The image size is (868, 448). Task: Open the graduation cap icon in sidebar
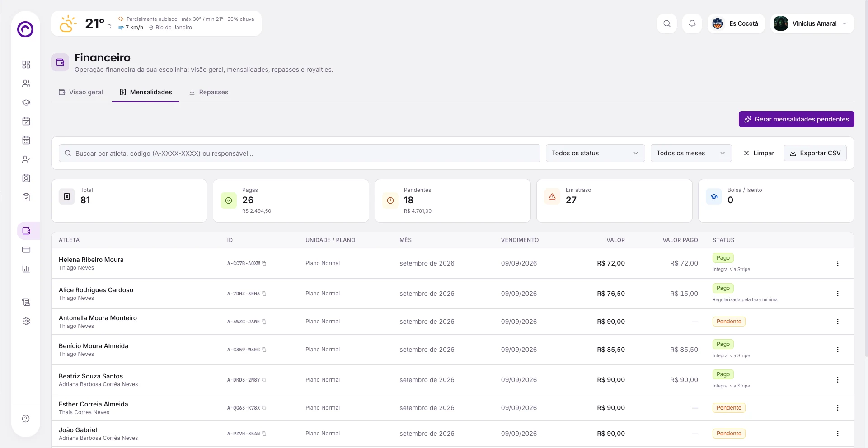point(26,103)
